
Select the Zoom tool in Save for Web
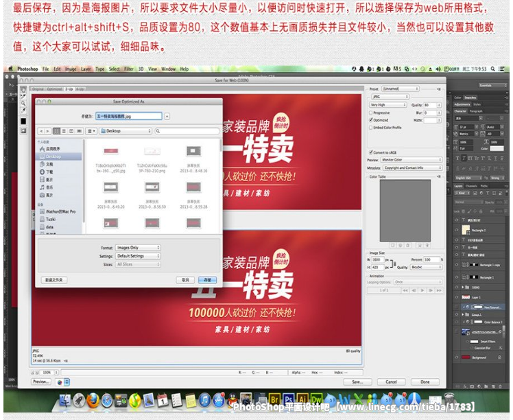click(x=23, y=103)
